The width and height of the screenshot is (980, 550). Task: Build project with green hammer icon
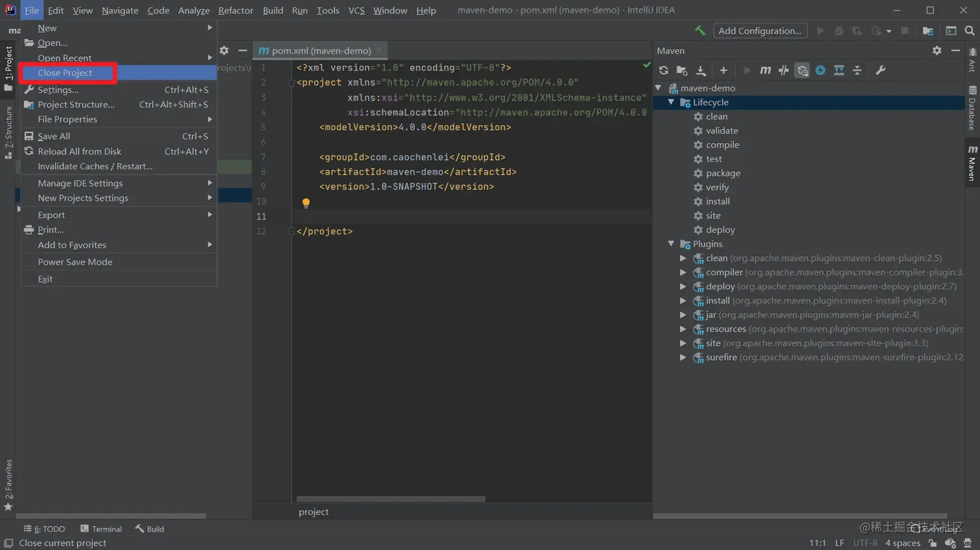tap(700, 30)
